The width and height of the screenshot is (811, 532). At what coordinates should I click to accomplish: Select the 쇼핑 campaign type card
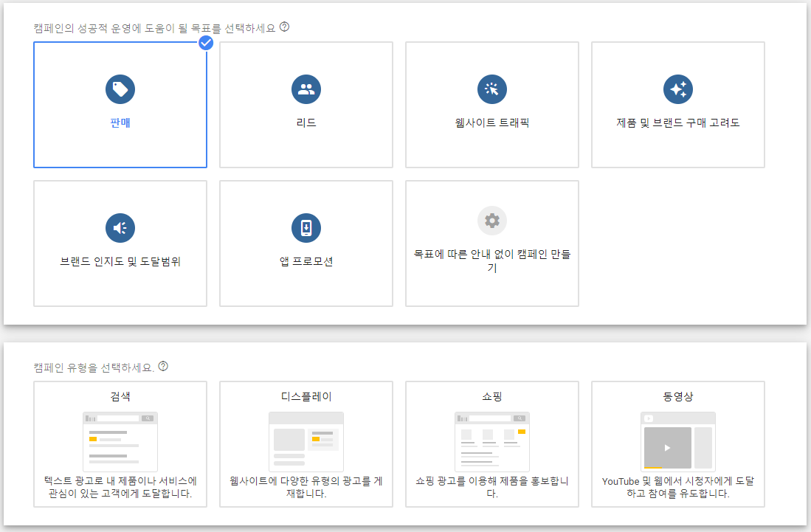pos(491,443)
